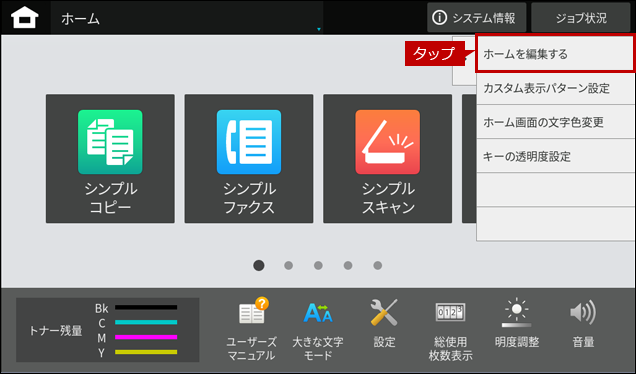Screen dimensions: 636x374
Task: Click システム情報 system information button
Action: click(476, 18)
